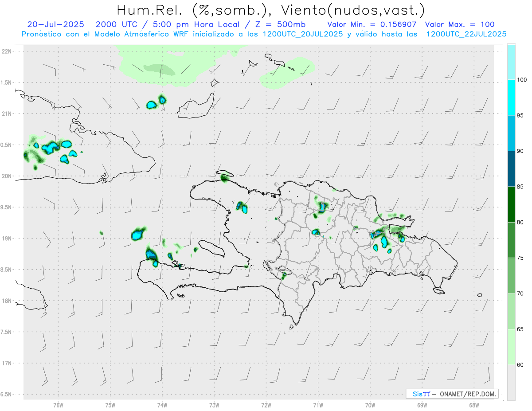This screenshot has width=532, height=411.
Task: Click the longitude label '70W'
Action: click(370, 405)
